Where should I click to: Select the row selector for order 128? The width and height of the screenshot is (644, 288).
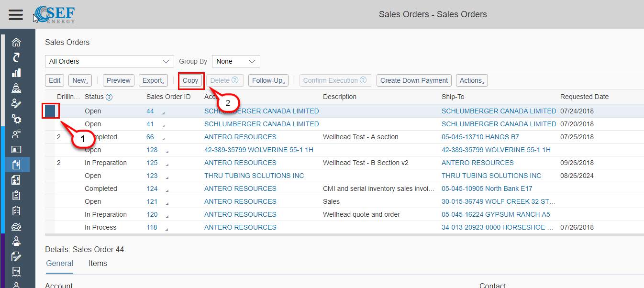[50, 150]
